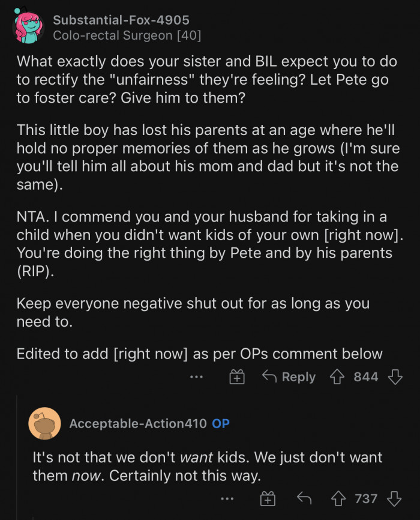Open more options on Substantial-Fox-4905's comment
Viewport: 420px width, 520px height.
(196, 377)
